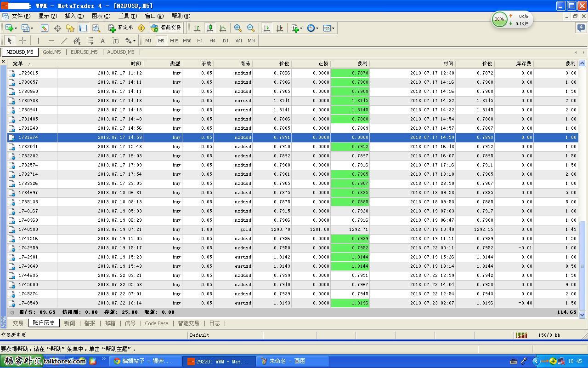Select the text label T tool

tap(115, 40)
